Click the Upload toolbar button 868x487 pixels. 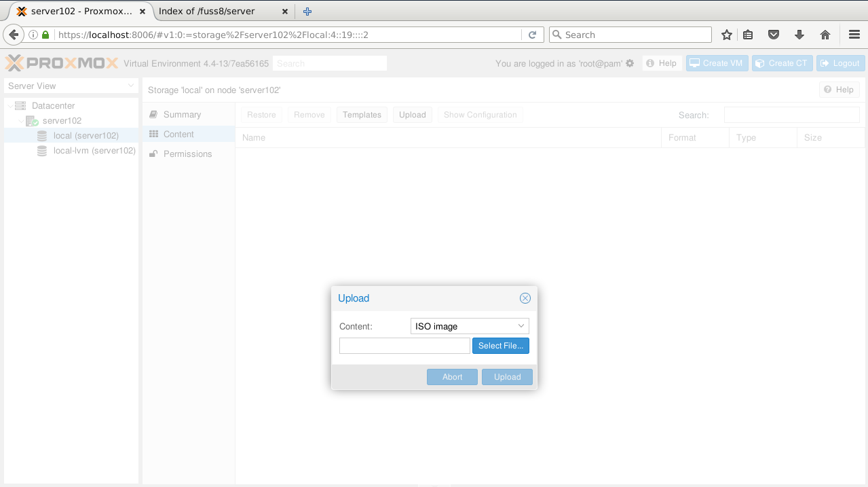(x=412, y=115)
